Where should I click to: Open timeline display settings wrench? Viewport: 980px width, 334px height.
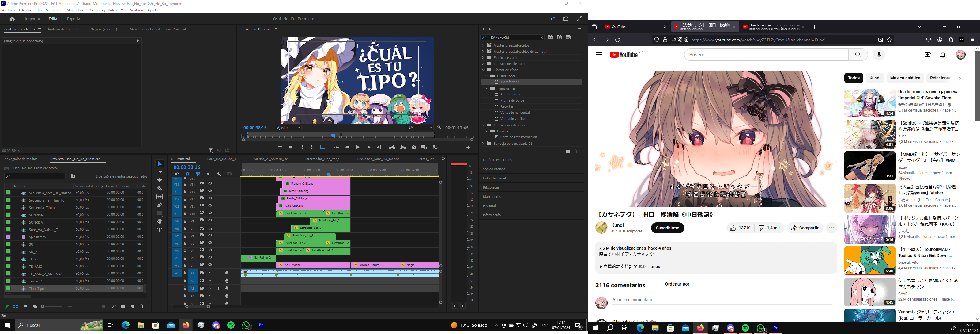pos(219,174)
